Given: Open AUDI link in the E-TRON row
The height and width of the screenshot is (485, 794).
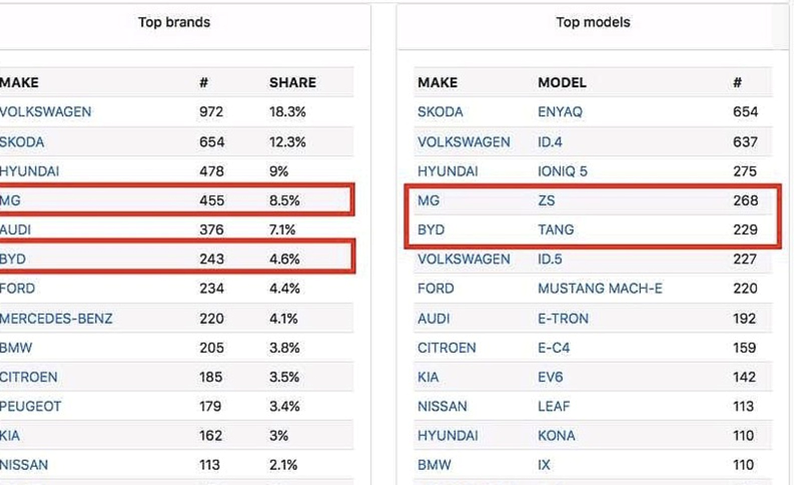Looking at the screenshot, I should [x=434, y=319].
